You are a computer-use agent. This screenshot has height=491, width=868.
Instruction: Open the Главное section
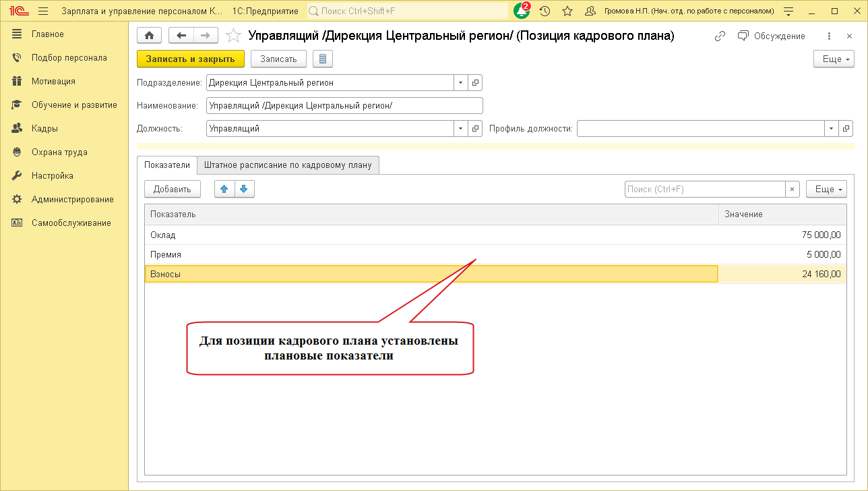(x=47, y=34)
